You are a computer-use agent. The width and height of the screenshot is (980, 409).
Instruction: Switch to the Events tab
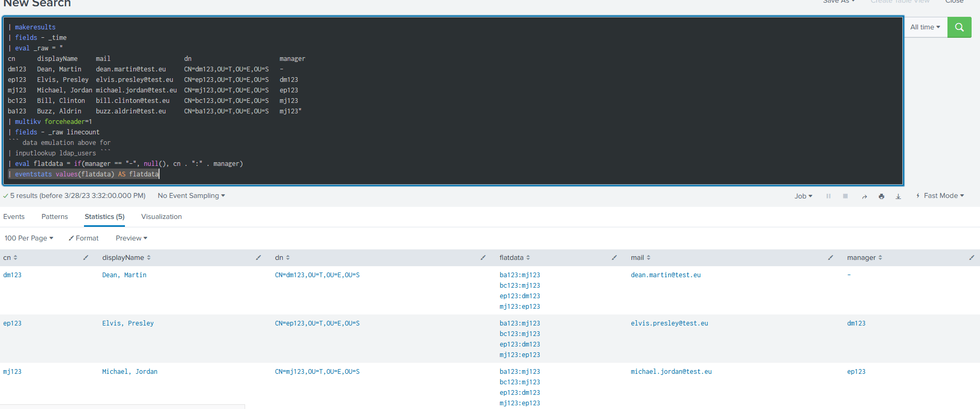(14, 217)
